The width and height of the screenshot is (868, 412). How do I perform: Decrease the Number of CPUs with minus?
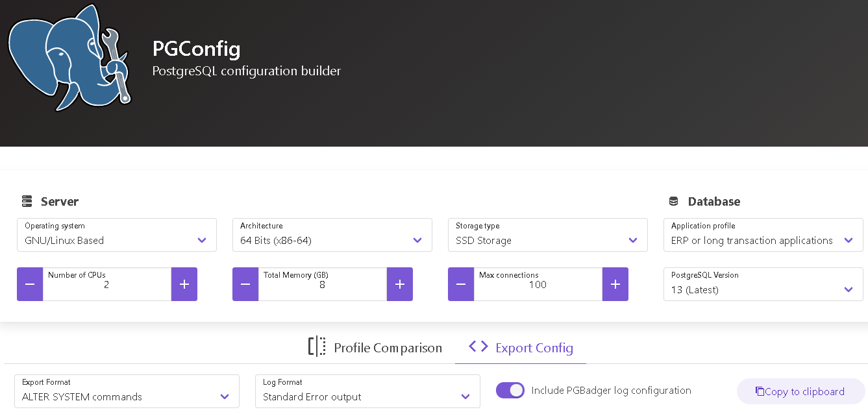tap(30, 284)
